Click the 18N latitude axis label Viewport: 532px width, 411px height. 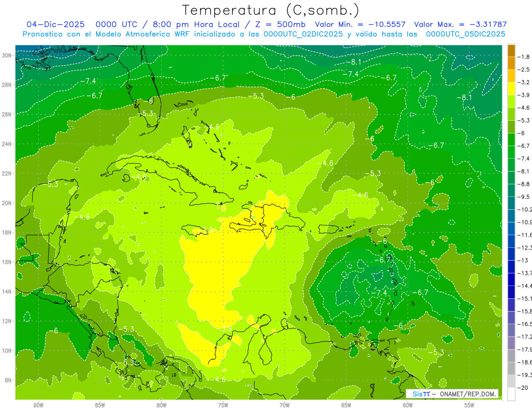[7, 232]
